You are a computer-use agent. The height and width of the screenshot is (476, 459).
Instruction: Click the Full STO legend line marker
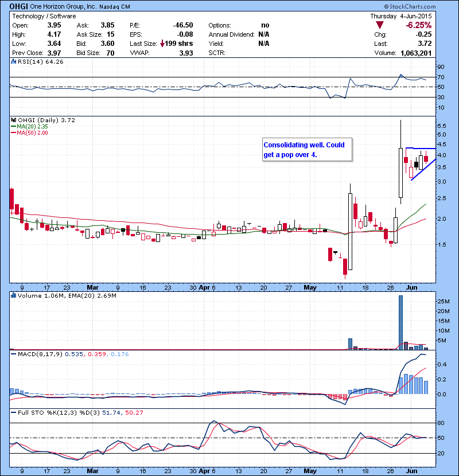click(13, 412)
